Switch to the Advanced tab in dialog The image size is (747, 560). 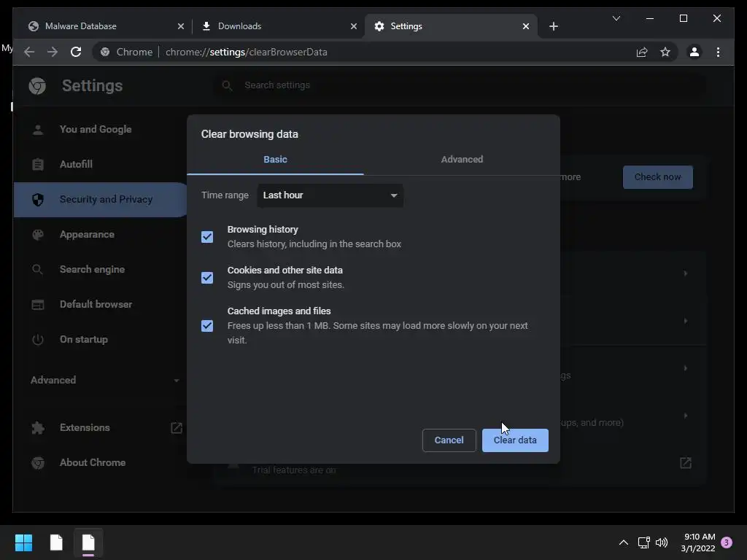pos(462,160)
